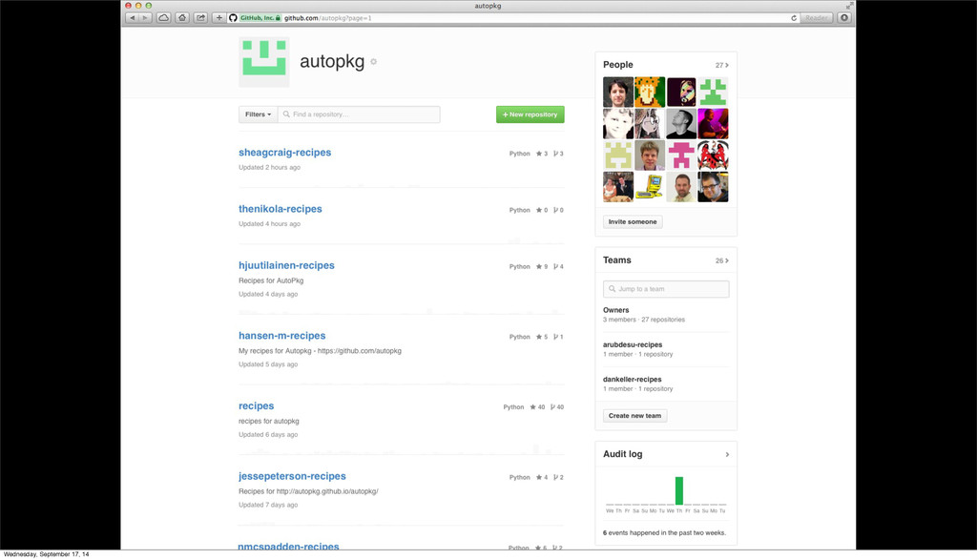Click fork icon on hansen-m-recipes row
The height and width of the screenshot is (560, 977).
point(555,337)
